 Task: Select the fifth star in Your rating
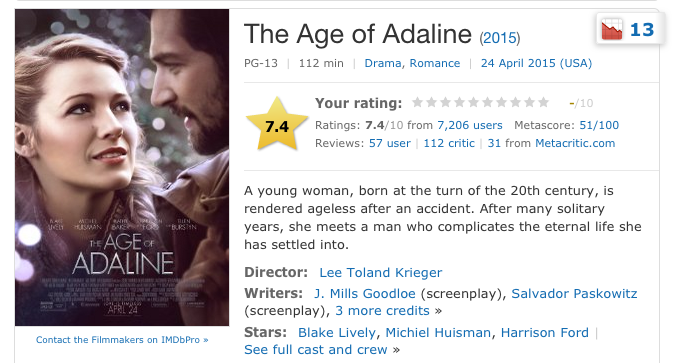click(473, 102)
